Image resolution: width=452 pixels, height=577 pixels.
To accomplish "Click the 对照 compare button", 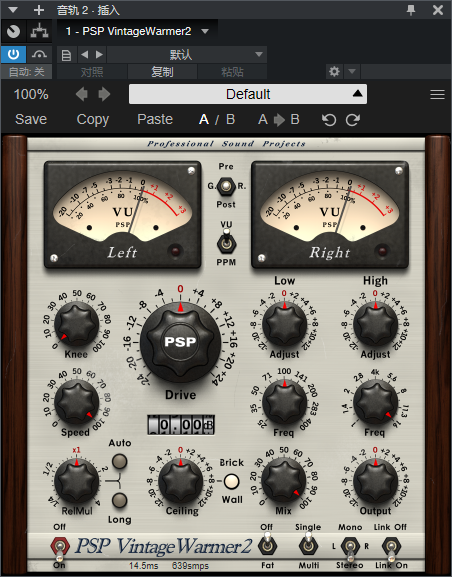I will (92, 72).
